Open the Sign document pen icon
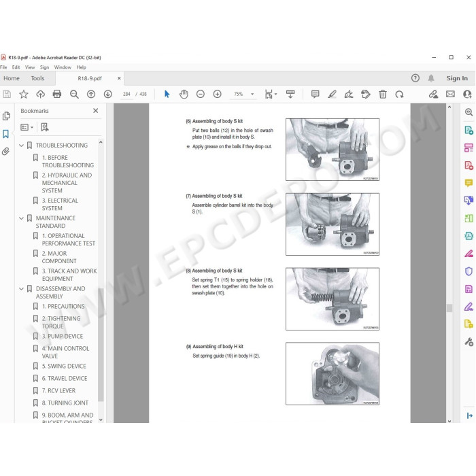Image resolution: width=476 pixels, height=476 pixels. pos(349,94)
